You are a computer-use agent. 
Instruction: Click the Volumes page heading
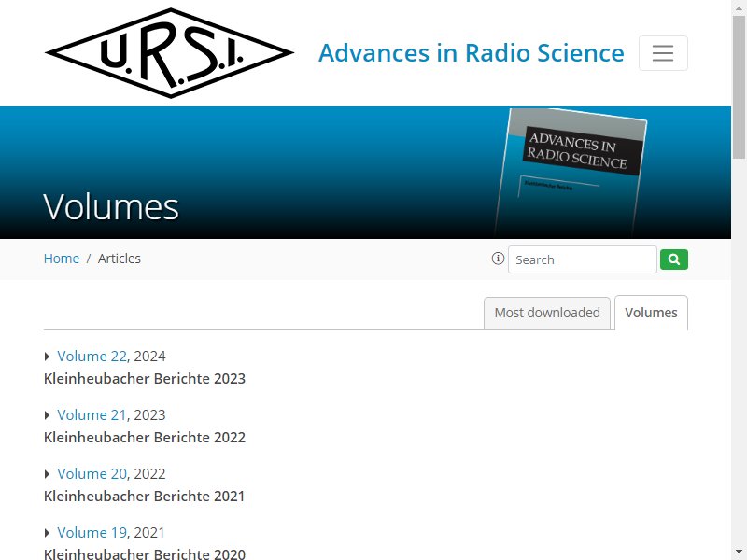point(111,206)
